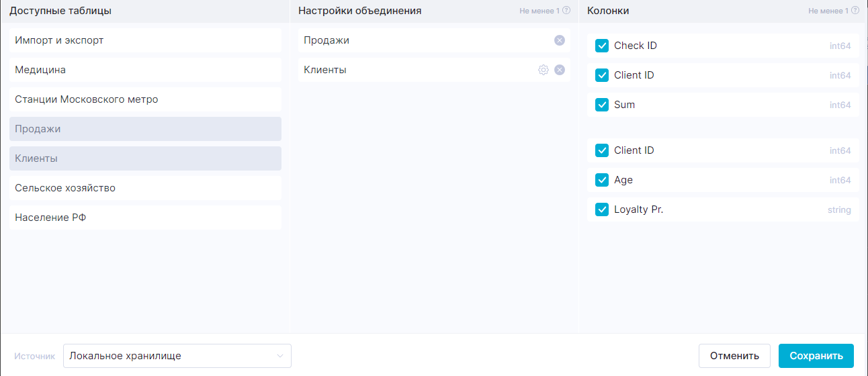Image resolution: width=868 pixels, height=376 pixels.
Task: Disable the Loyalty Pr. column
Action: (x=602, y=209)
